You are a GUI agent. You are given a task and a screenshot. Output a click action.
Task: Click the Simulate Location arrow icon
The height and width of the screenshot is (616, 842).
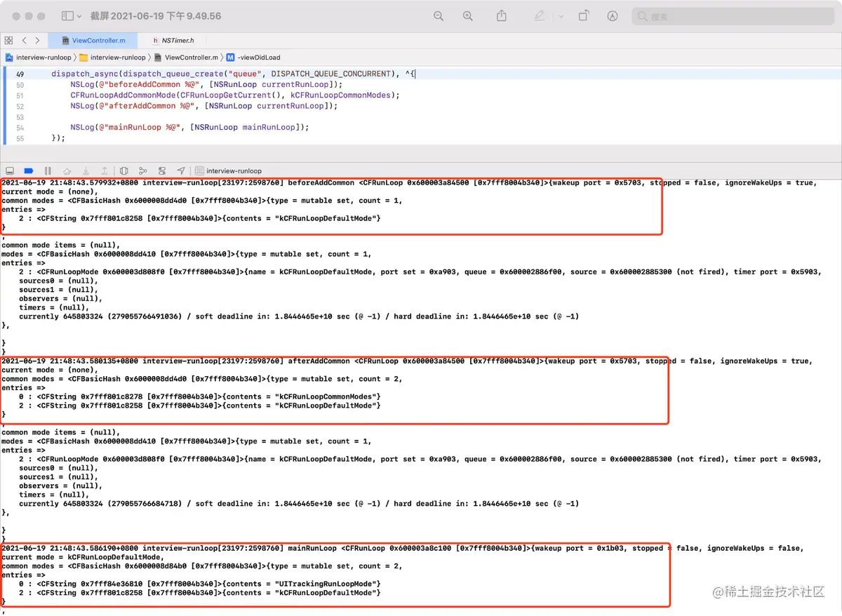(181, 170)
